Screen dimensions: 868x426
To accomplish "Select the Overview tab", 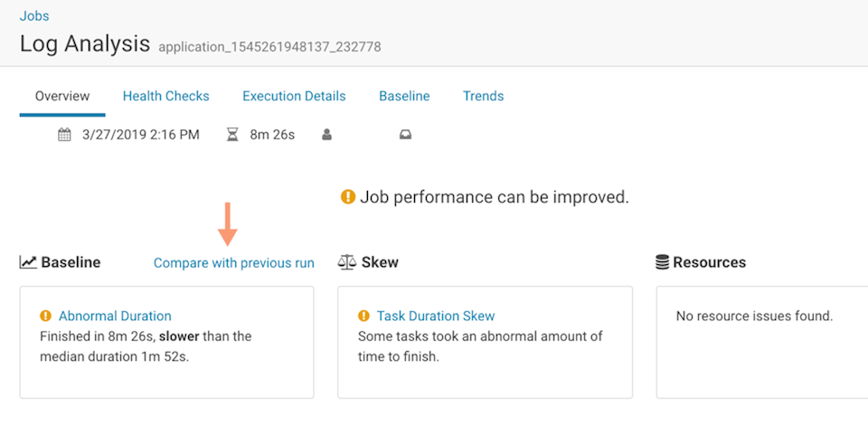I will pos(62,96).
